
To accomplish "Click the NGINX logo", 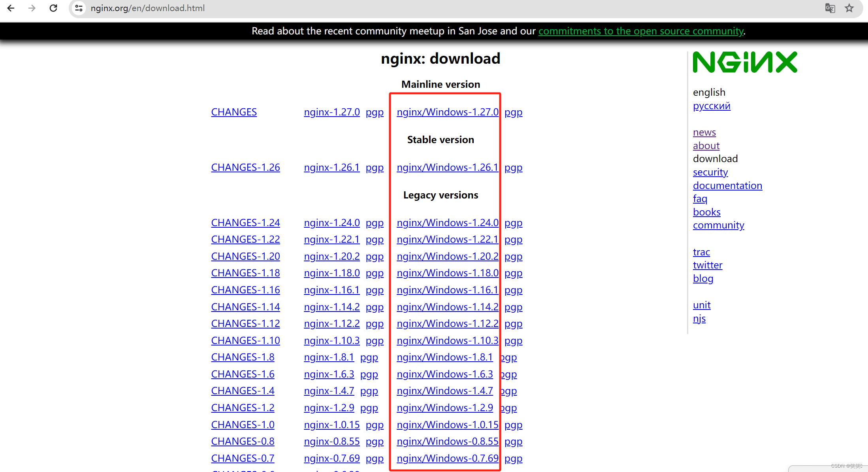I will point(745,62).
